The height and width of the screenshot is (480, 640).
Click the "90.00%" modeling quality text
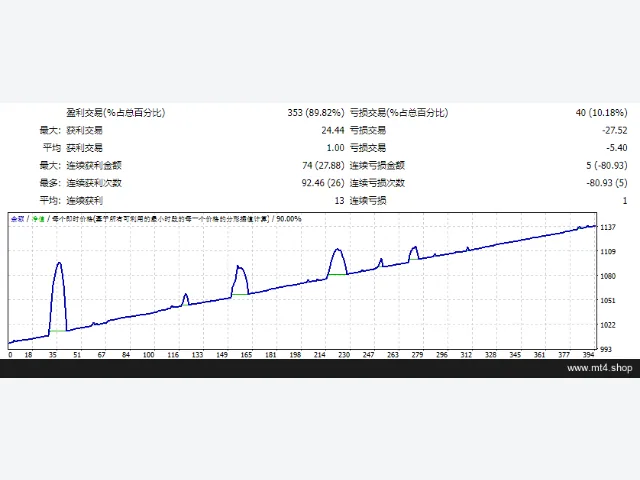(x=289, y=219)
